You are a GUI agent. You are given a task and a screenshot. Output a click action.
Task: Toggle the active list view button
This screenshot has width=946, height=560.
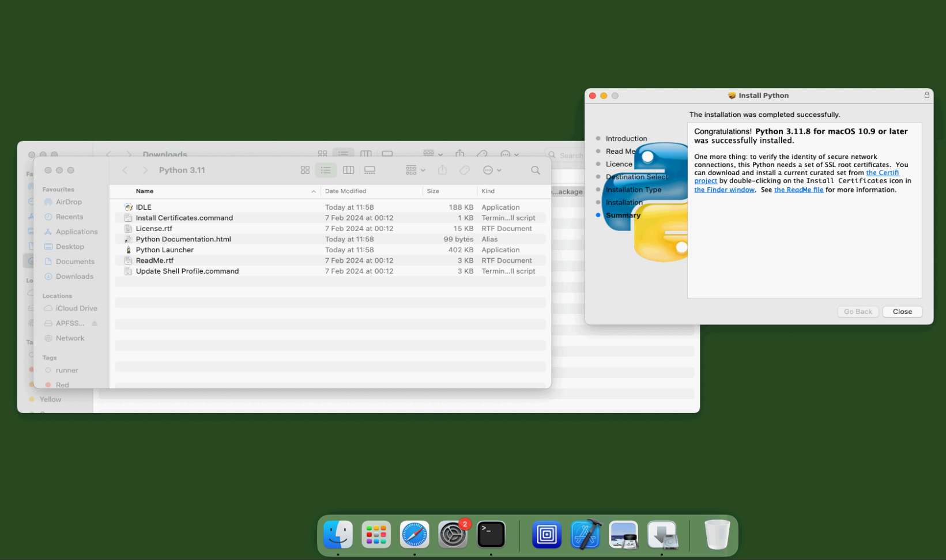pos(326,170)
